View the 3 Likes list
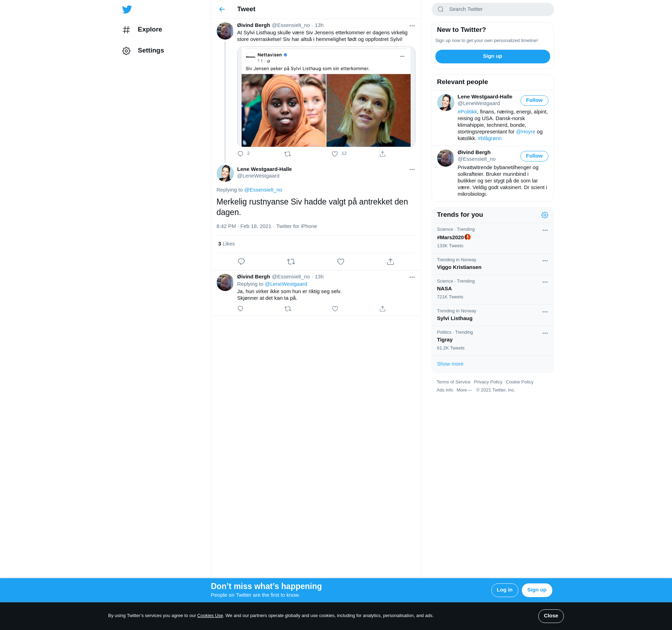The image size is (672, 630). tap(226, 244)
